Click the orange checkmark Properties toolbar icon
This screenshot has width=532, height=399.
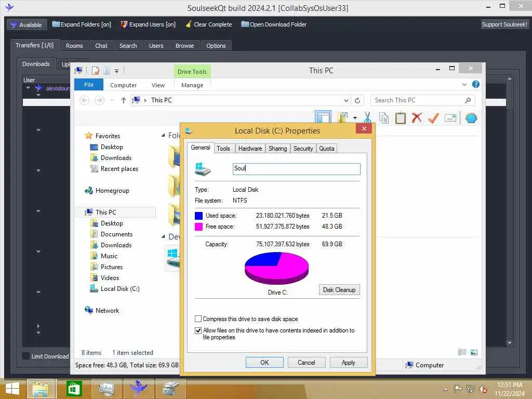(433, 118)
